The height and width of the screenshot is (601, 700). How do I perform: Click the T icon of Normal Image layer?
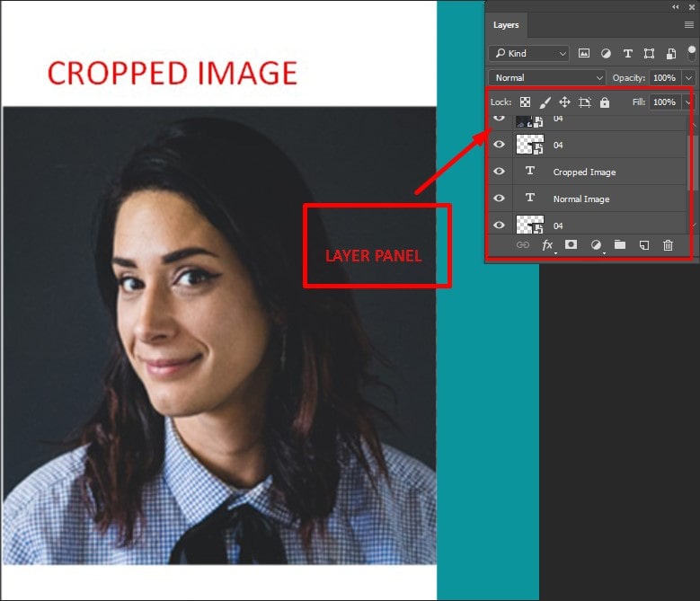click(x=530, y=198)
